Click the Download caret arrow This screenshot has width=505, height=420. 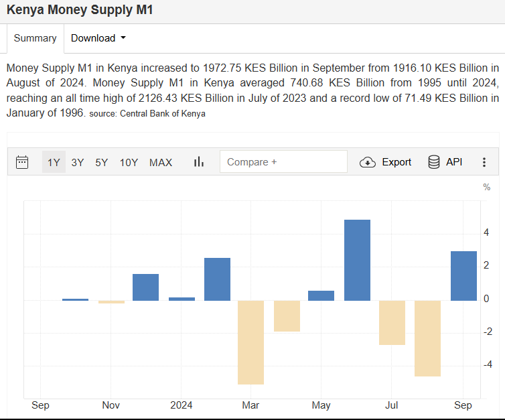(123, 38)
